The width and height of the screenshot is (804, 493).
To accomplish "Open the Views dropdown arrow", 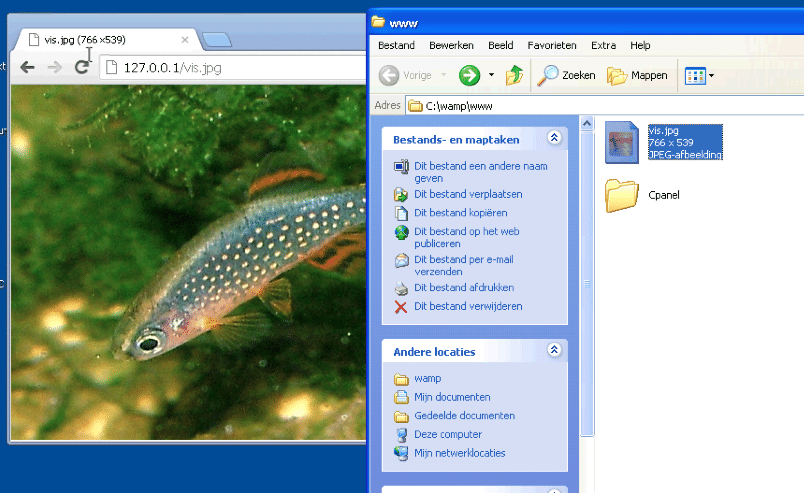I will (712, 75).
